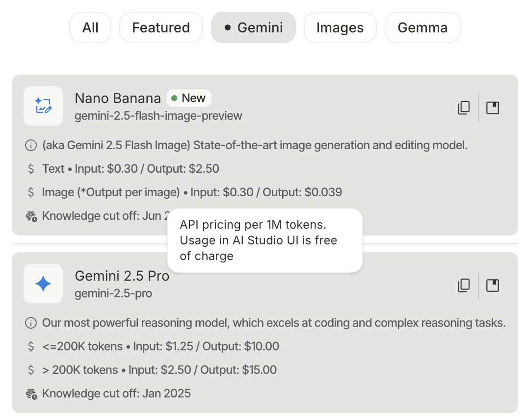Select the Gemini 2.5 Pro model name
528x420 pixels.
click(x=122, y=276)
